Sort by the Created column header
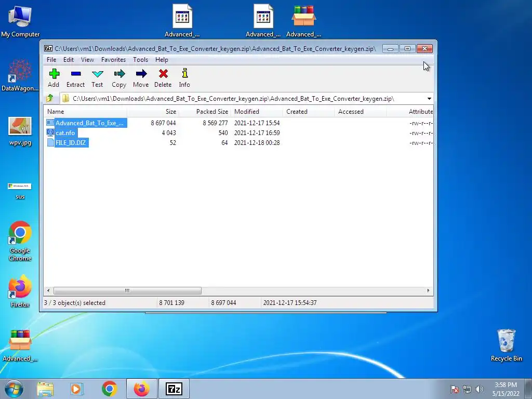The image size is (532, 399). pyautogui.click(x=309, y=112)
